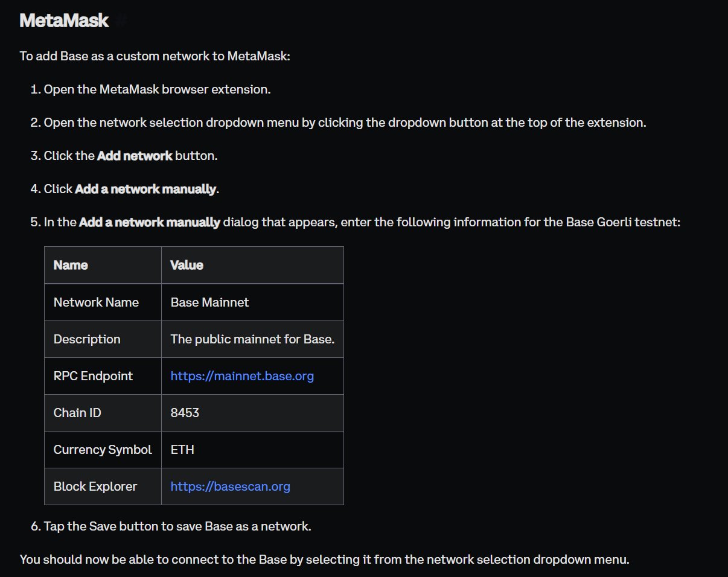Click bold "Add a network manually" in step 4
This screenshot has height=577, width=728.
click(x=145, y=189)
